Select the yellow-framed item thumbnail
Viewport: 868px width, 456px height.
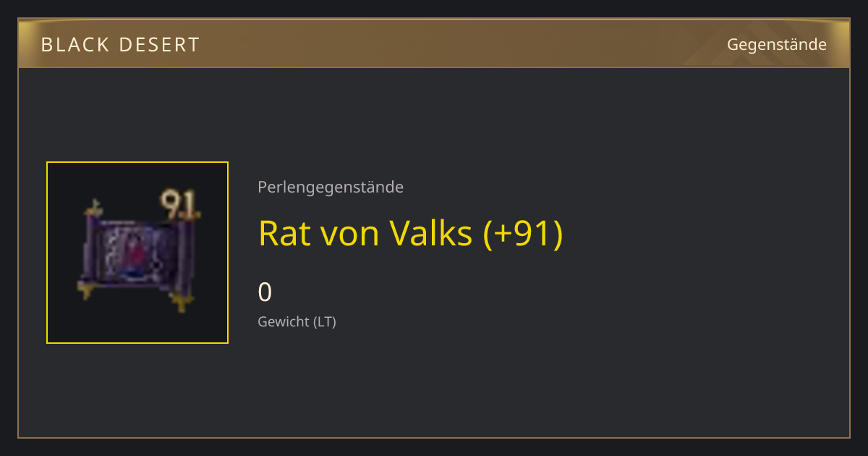tap(137, 253)
